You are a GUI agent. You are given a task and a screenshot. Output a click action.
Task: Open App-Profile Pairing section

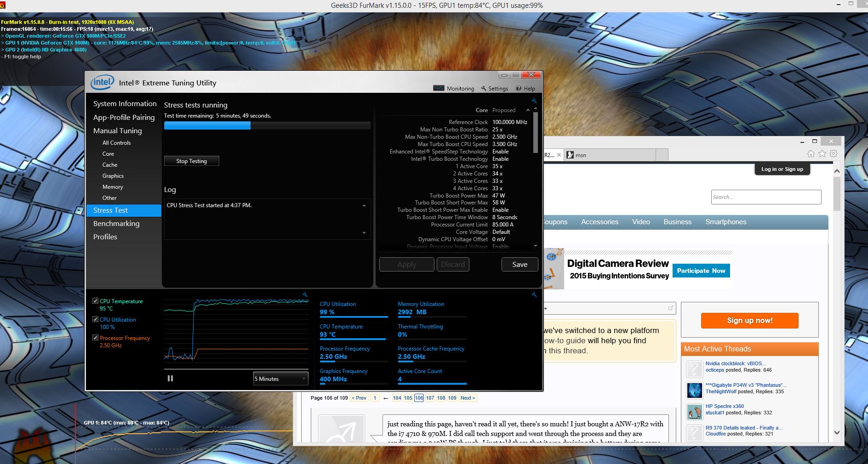pos(124,117)
